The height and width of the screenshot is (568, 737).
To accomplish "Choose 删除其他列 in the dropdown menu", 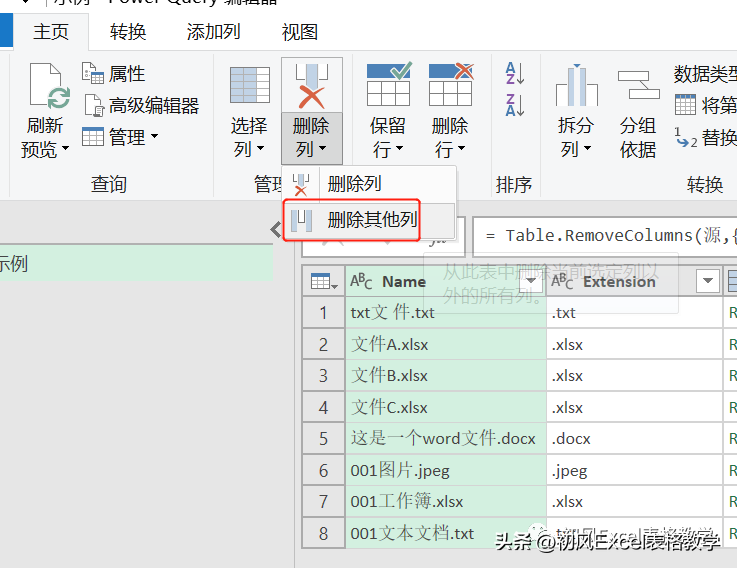I will coord(369,220).
